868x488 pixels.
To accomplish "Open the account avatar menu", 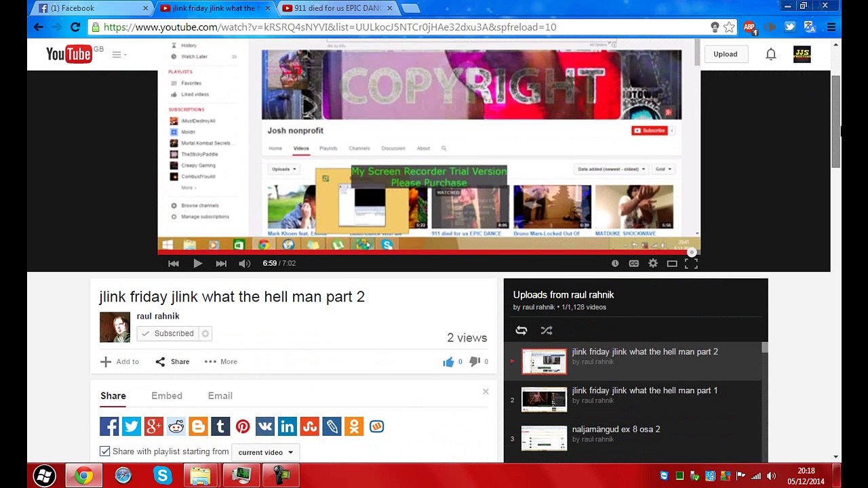I will pos(802,54).
